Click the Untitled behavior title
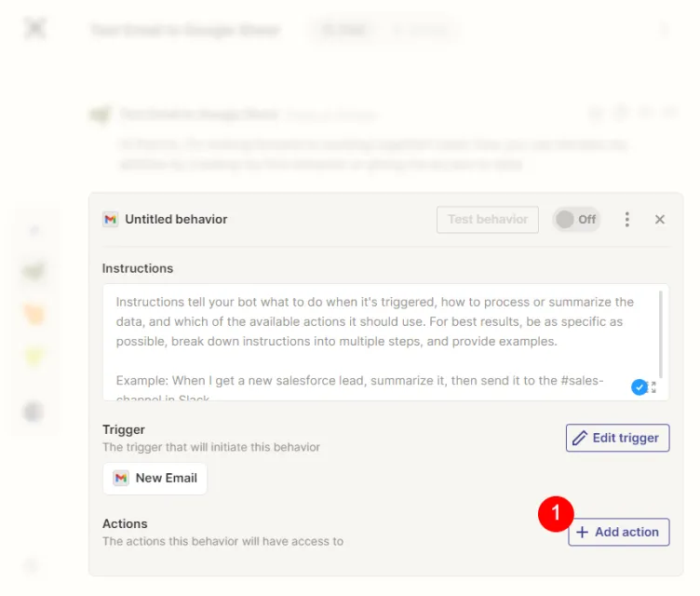 177,220
